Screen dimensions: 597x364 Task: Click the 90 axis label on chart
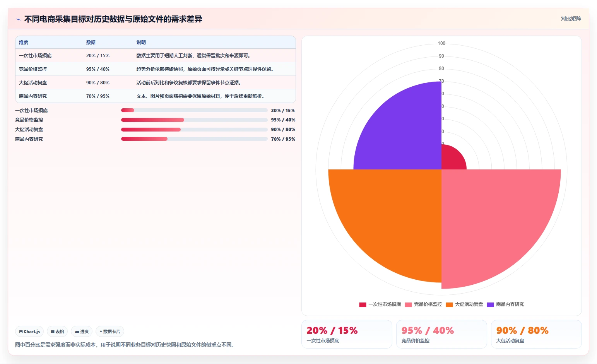pyautogui.click(x=441, y=56)
